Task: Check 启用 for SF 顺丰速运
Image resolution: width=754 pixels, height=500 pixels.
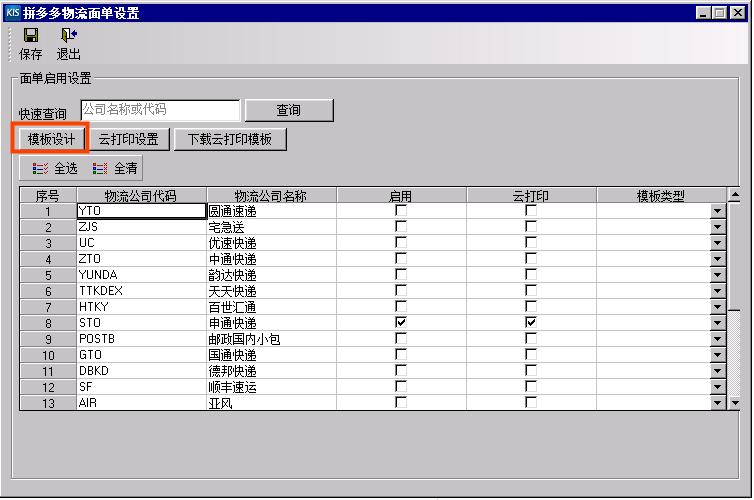Action: [x=401, y=387]
